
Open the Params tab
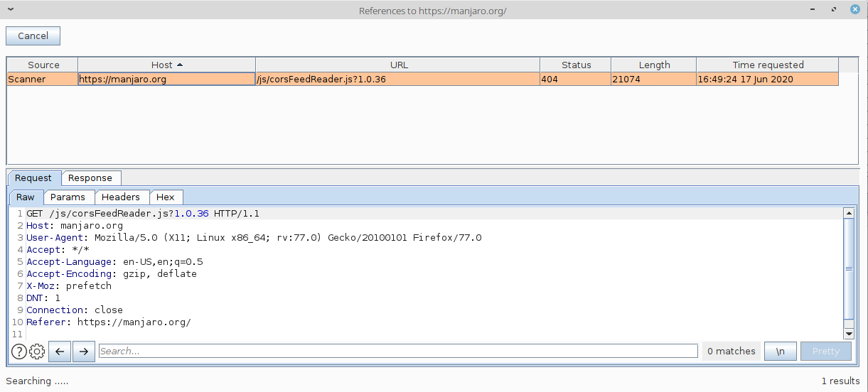(x=68, y=197)
